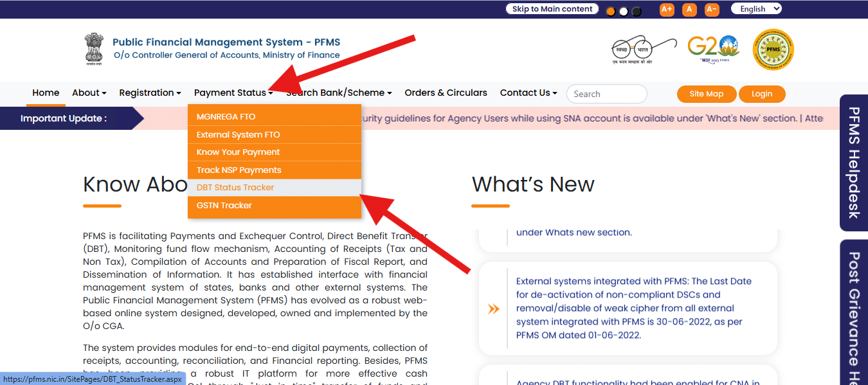Click the orange Login button

tap(762, 94)
